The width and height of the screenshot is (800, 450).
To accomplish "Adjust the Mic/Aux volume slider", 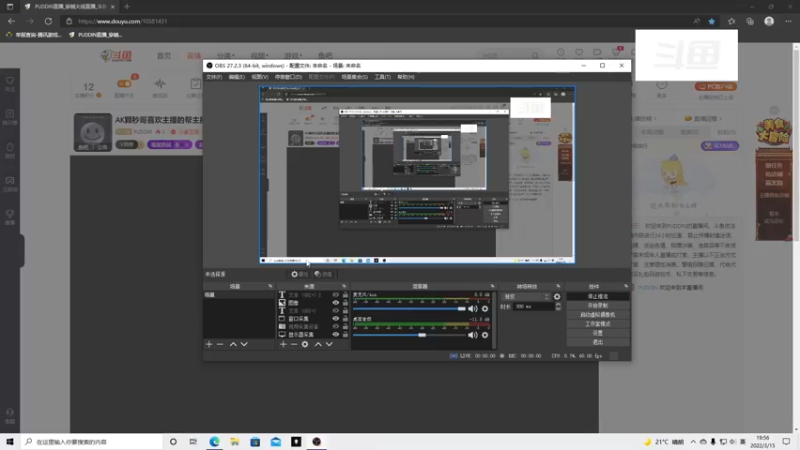I will tap(410, 309).
